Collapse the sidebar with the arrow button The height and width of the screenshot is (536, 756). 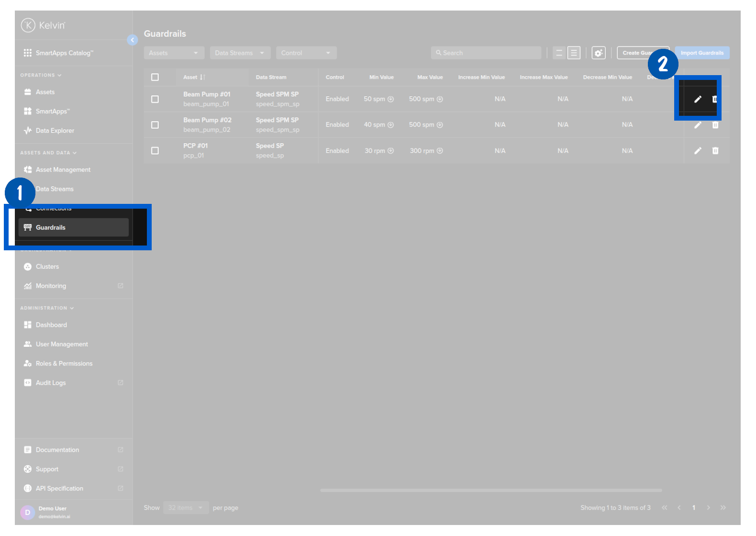(x=133, y=40)
